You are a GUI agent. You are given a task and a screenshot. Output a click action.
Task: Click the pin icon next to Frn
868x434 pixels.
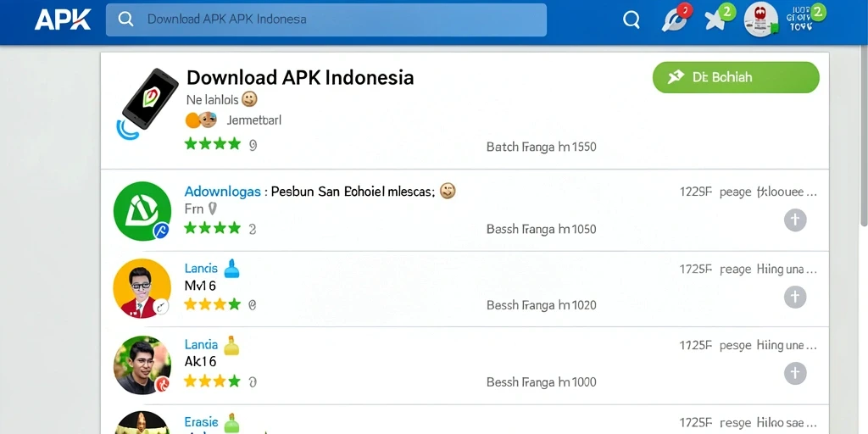tap(212, 209)
